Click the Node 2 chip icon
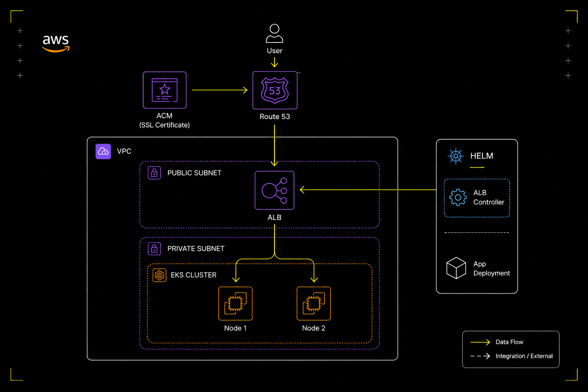The image size is (588, 392). click(x=314, y=304)
